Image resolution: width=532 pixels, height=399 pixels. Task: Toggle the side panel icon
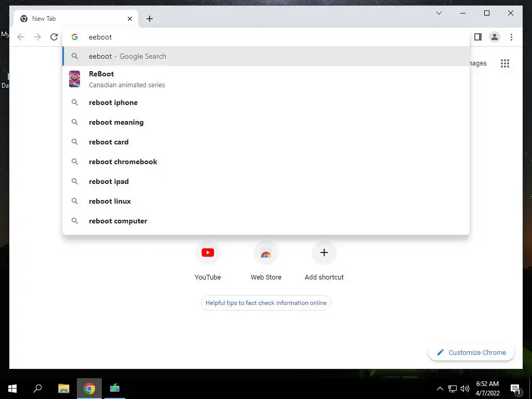tap(478, 37)
